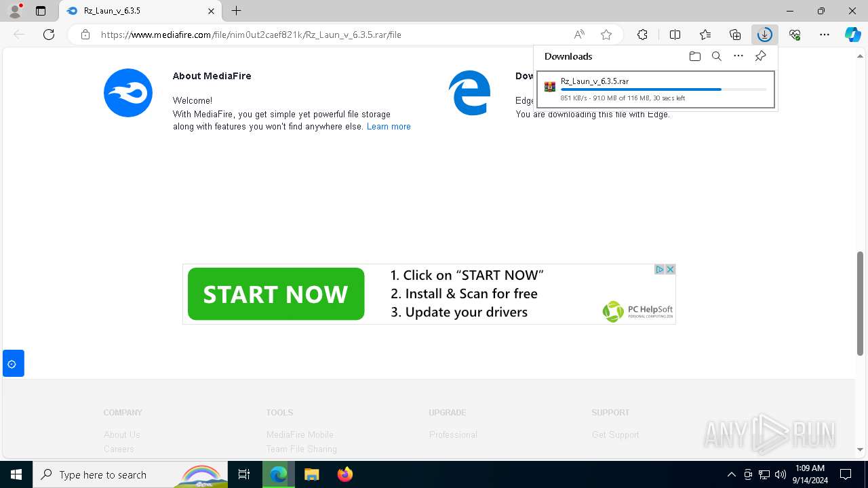The height and width of the screenshot is (488, 868).
Task: Open Edge Settings and more menu
Action: (x=825, y=35)
